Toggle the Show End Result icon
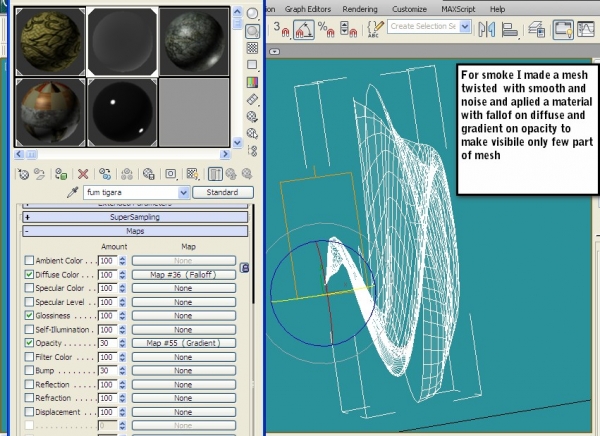Screen dimensions: 600x436 click(215, 174)
